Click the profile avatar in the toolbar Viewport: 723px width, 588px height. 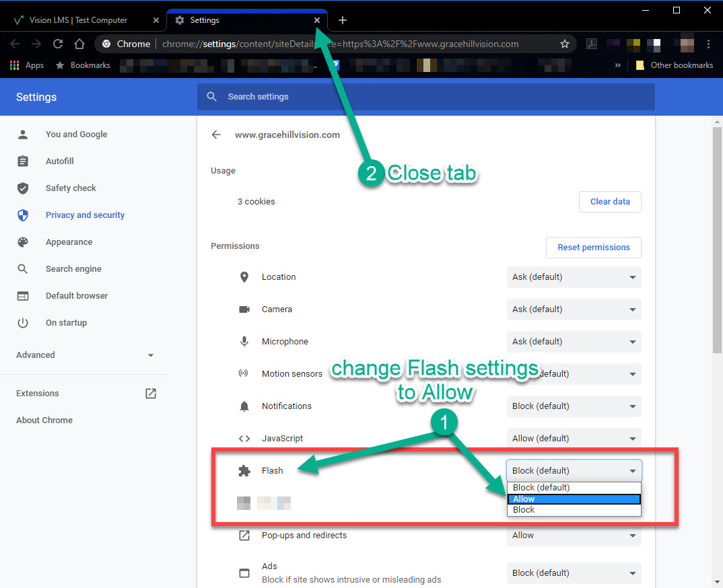tap(687, 44)
